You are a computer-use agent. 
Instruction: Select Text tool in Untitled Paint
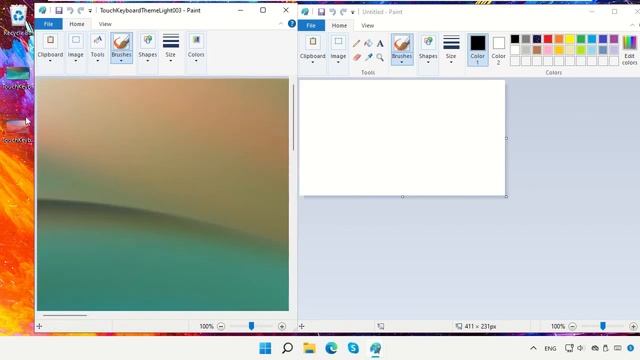pyautogui.click(x=380, y=44)
